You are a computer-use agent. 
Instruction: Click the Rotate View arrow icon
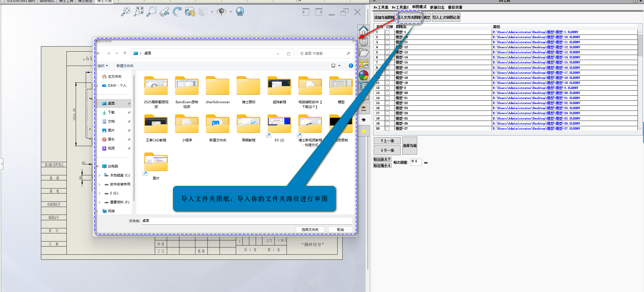(x=177, y=12)
